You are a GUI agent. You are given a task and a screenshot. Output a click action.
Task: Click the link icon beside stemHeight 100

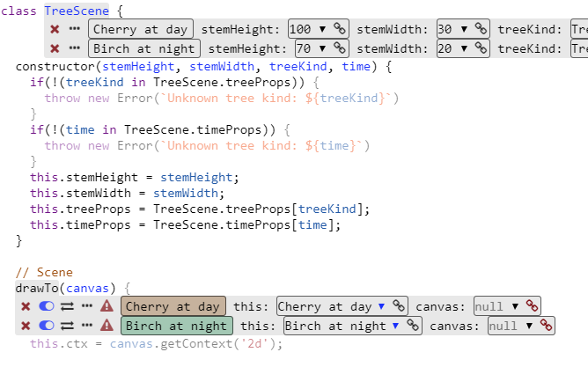tap(339, 29)
